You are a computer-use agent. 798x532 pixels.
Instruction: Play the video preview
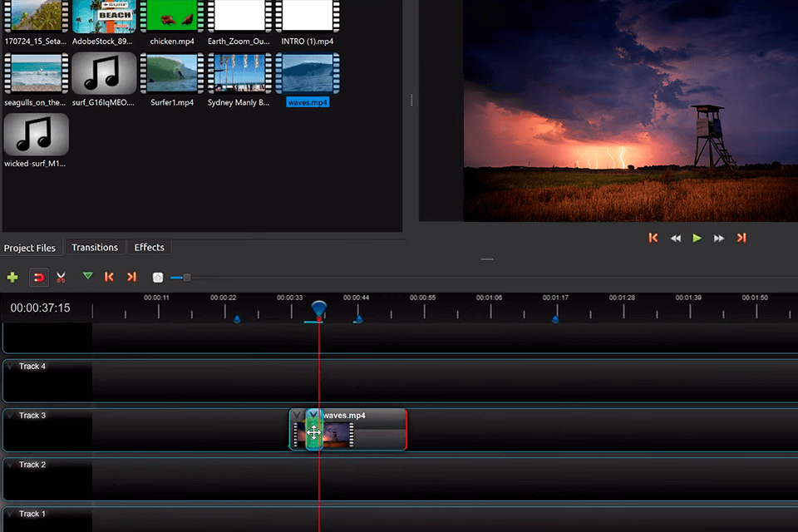coord(697,238)
